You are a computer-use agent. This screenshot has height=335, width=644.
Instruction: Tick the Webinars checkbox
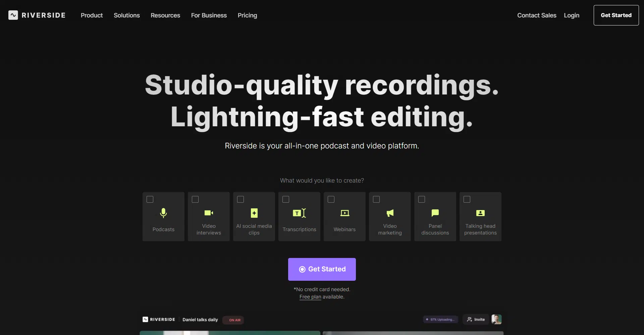tap(331, 199)
